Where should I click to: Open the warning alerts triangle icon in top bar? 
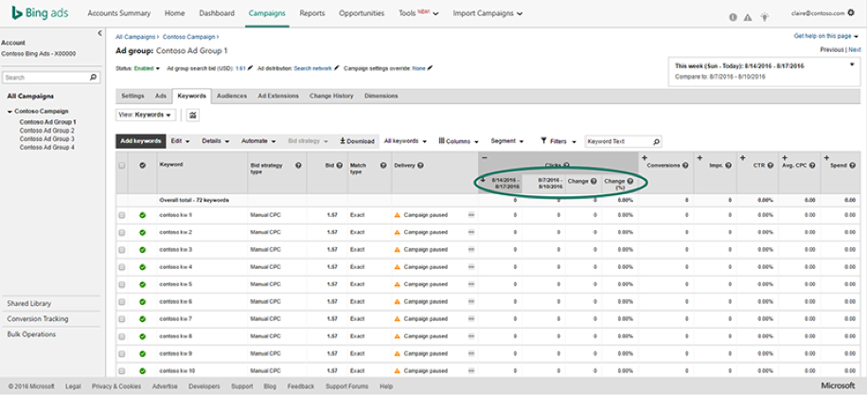(748, 17)
